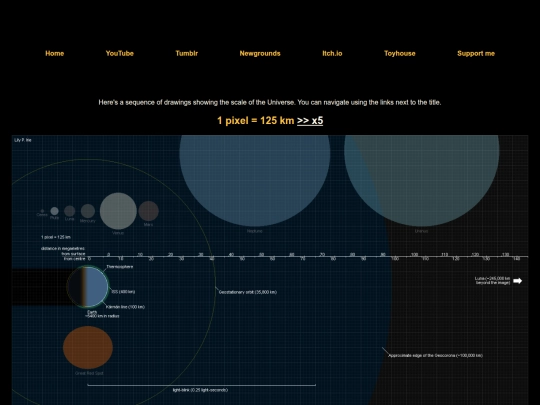Image resolution: width=540 pixels, height=405 pixels.
Task: Go to the Toyhouse link
Action: pyautogui.click(x=400, y=53)
